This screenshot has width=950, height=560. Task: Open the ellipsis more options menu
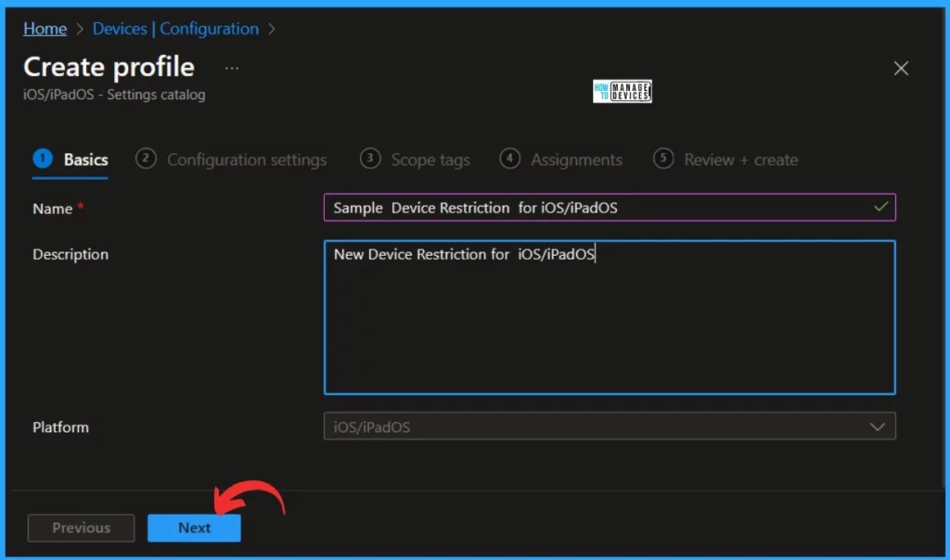pyautogui.click(x=231, y=69)
